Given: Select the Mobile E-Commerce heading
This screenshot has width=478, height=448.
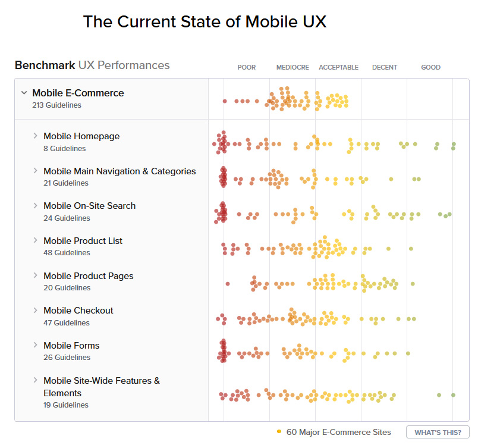Looking at the screenshot, I should point(78,93).
